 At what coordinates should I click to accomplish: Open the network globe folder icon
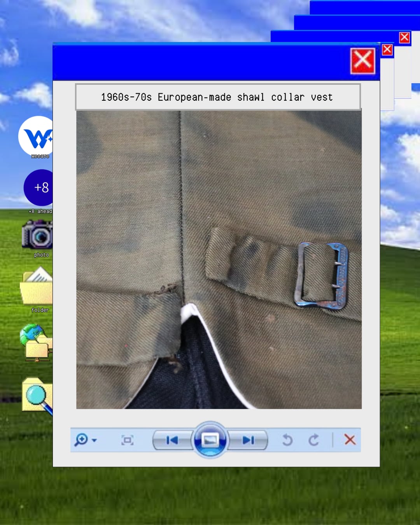click(36, 343)
